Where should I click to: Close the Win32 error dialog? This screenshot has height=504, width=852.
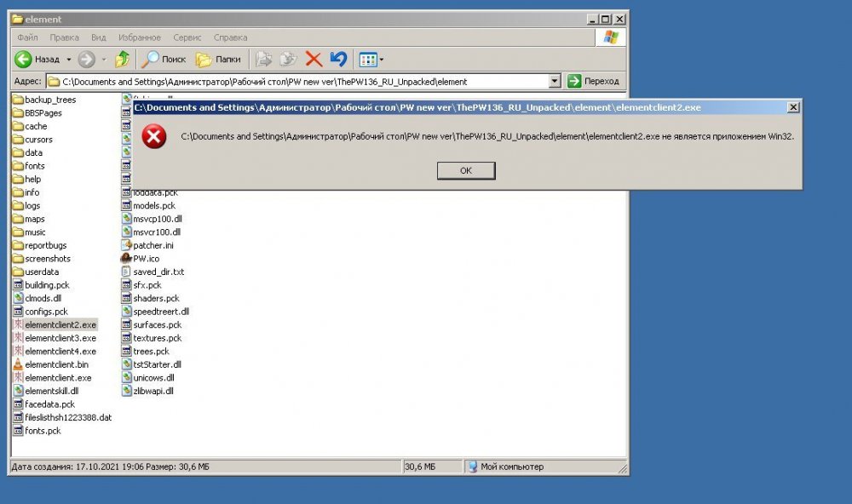click(793, 107)
